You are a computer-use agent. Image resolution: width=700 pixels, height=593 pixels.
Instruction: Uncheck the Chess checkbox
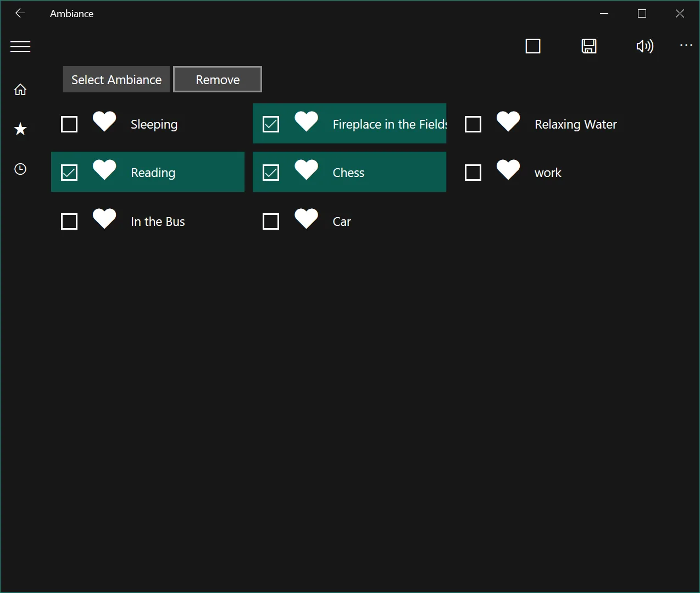tap(271, 173)
